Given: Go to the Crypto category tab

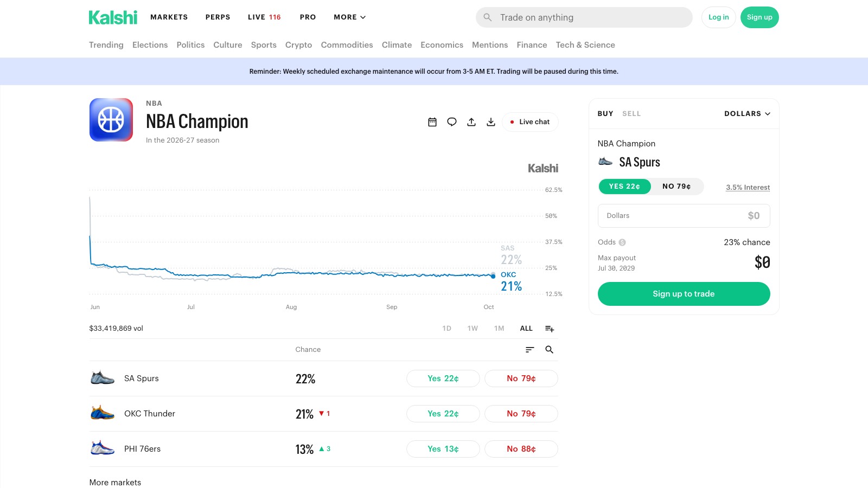Looking at the screenshot, I should click(298, 45).
